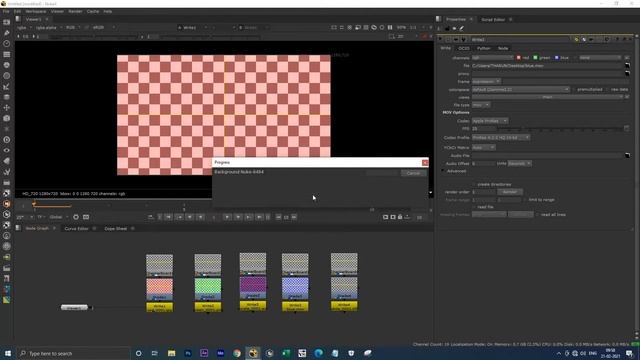Open the frame expression dropdown
The width and height of the screenshot is (640, 360).
coord(486,82)
